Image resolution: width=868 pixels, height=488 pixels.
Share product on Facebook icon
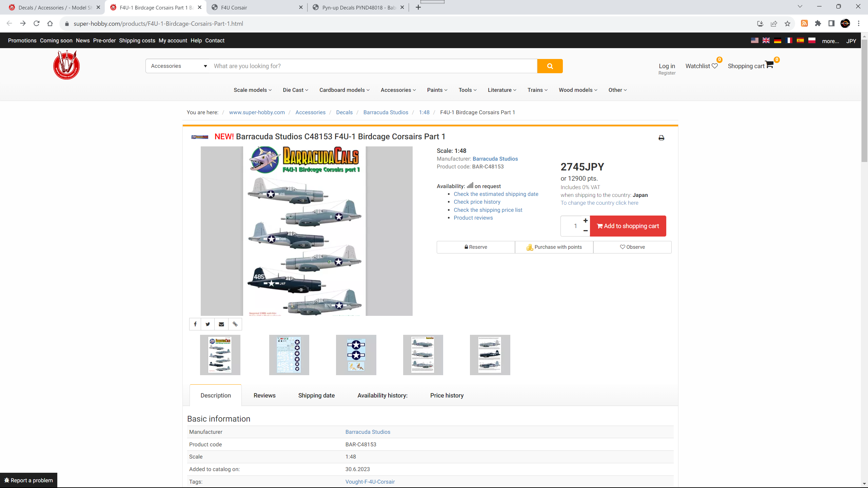[195, 324]
